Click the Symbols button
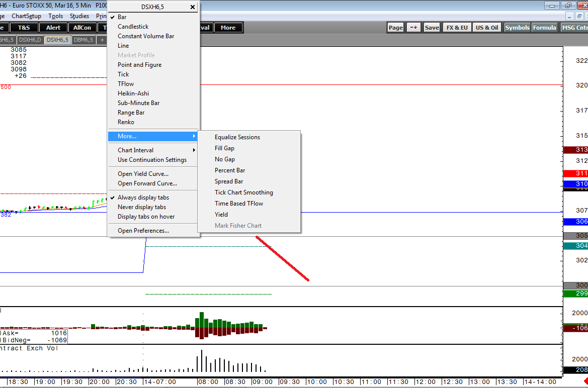 (x=518, y=27)
